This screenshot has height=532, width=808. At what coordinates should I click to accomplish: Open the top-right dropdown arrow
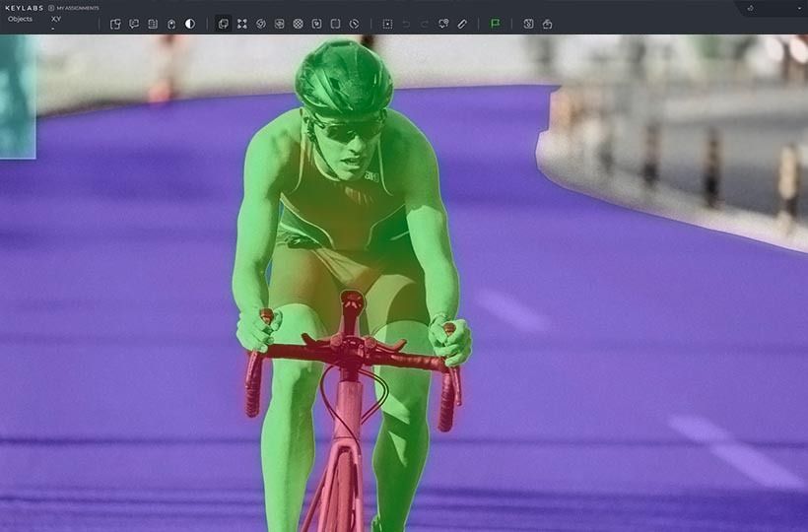pyautogui.click(x=799, y=9)
